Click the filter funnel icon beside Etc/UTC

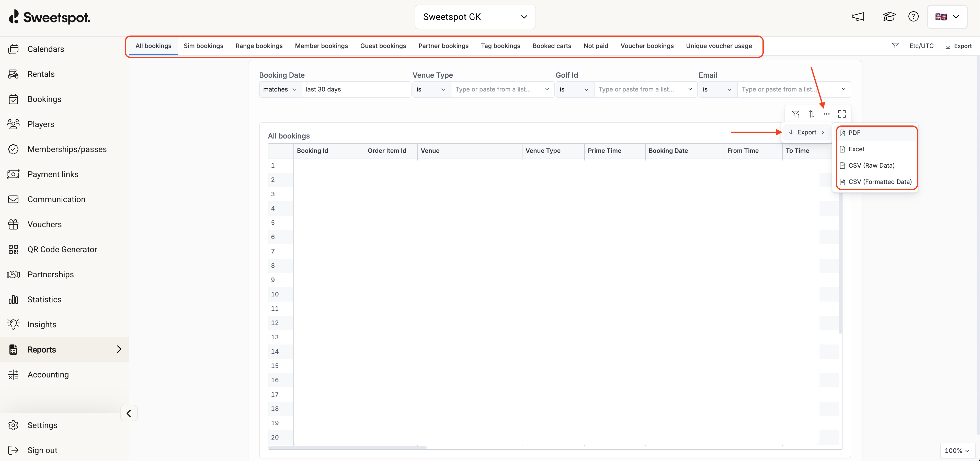click(895, 46)
